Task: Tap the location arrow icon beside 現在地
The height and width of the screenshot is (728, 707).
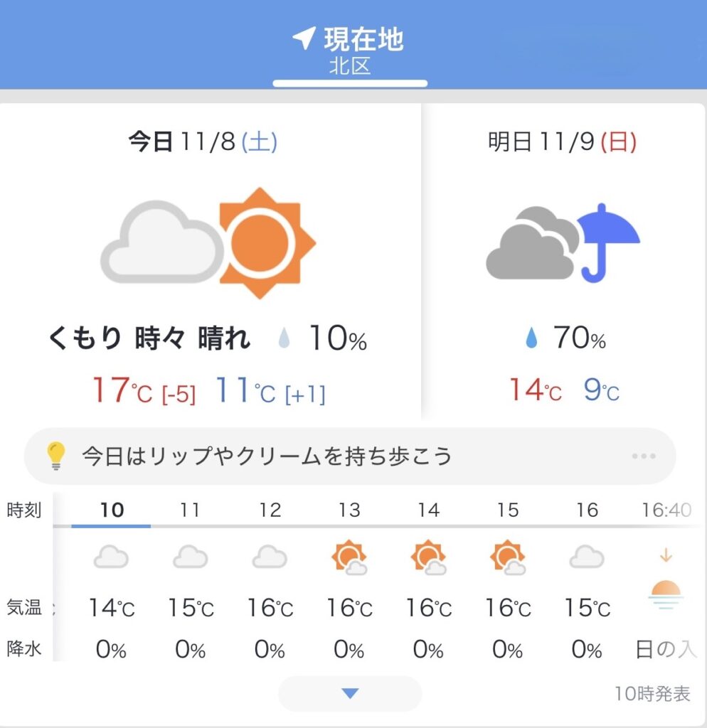Action: [304, 39]
